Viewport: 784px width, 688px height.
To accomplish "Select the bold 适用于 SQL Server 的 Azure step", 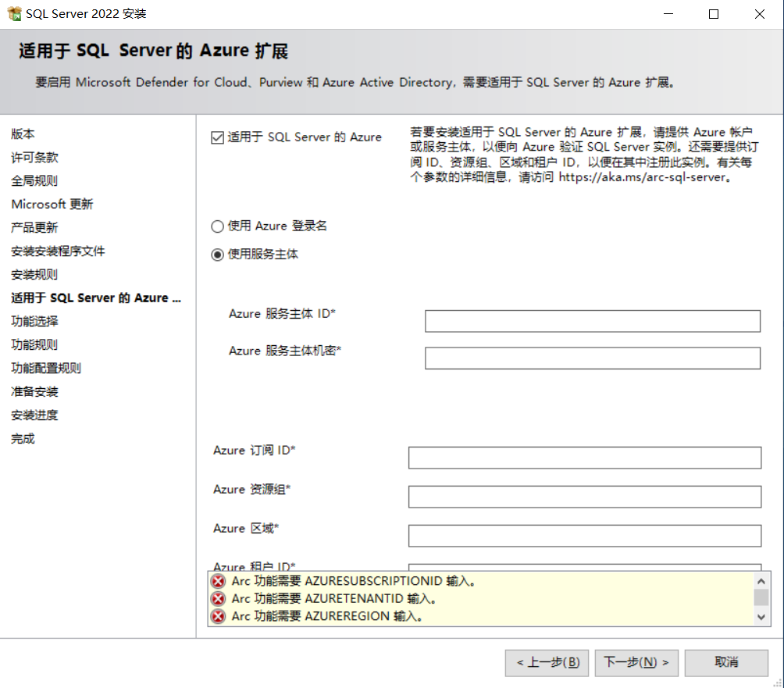I will click(96, 298).
